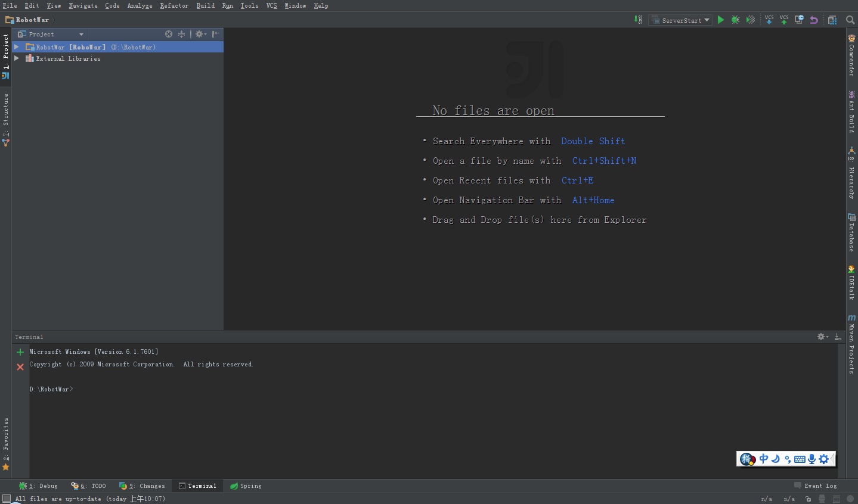Toggle Chinese input mode 中
858x504 pixels.
pyautogui.click(x=764, y=459)
